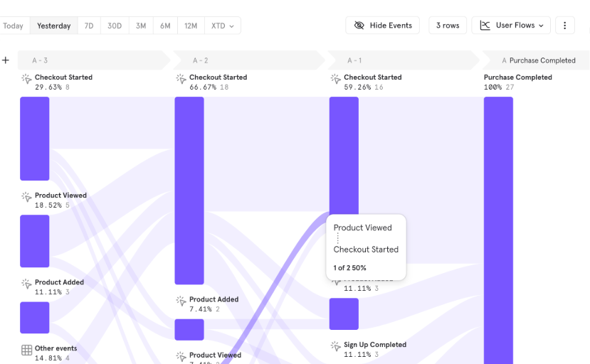Image resolution: width=590 pixels, height=364 pixels.
Task: Click the A-2 Product Added bar
Action: click(189, 329)
